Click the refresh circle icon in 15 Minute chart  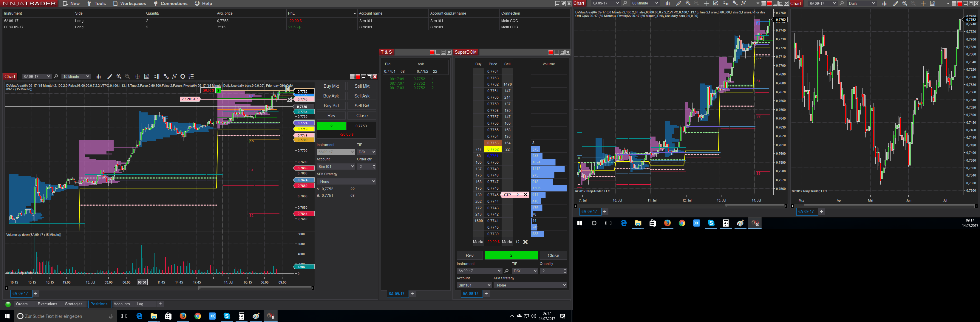coord(183,76)
